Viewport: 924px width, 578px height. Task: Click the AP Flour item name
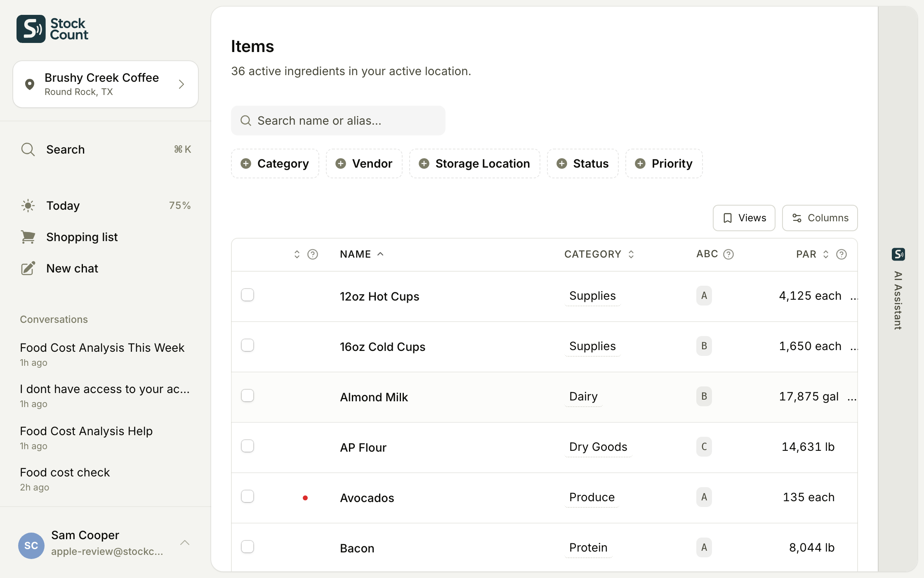363,448
